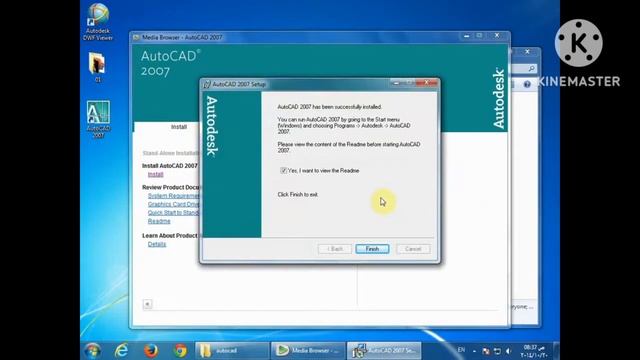
Task: Open the Graphics Card Driver link
Action: tap(173, 204)
